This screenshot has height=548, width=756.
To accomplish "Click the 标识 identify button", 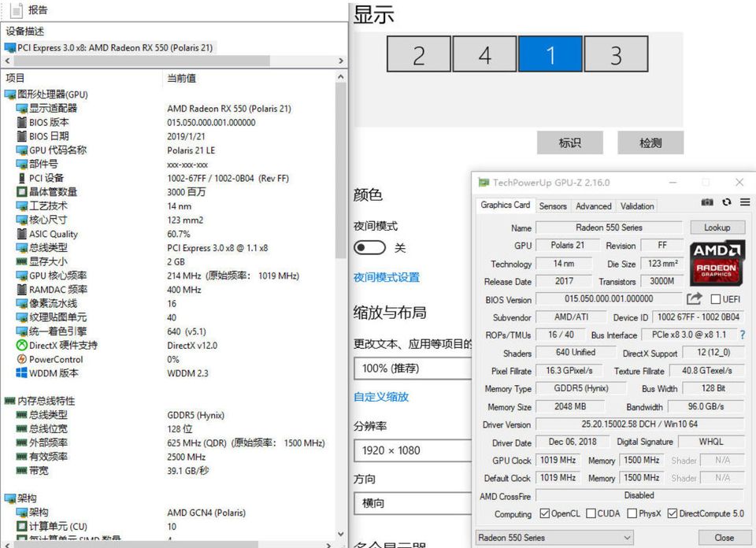I will (570, 143).
